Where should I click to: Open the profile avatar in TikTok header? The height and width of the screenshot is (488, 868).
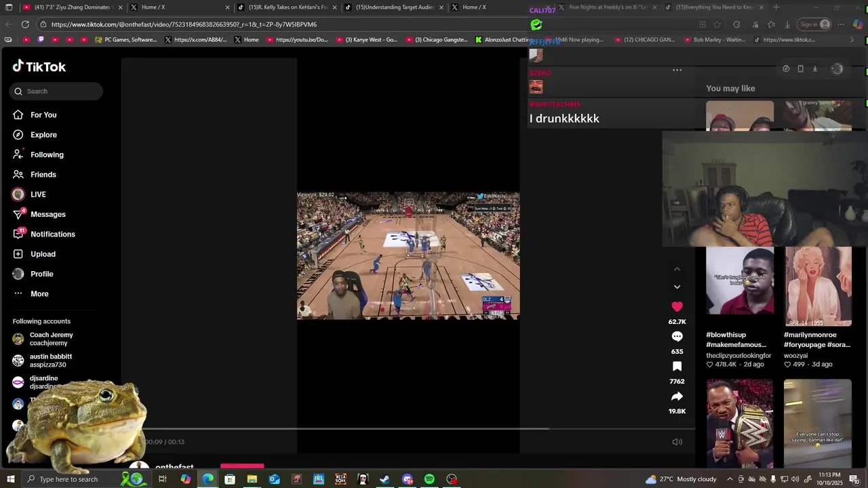pos(837,68)
